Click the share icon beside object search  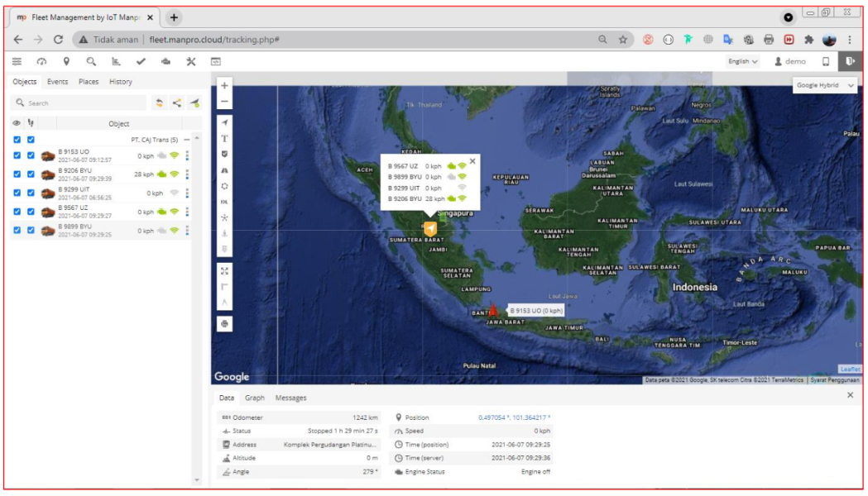pyautogui.click(x=176, y=103)
